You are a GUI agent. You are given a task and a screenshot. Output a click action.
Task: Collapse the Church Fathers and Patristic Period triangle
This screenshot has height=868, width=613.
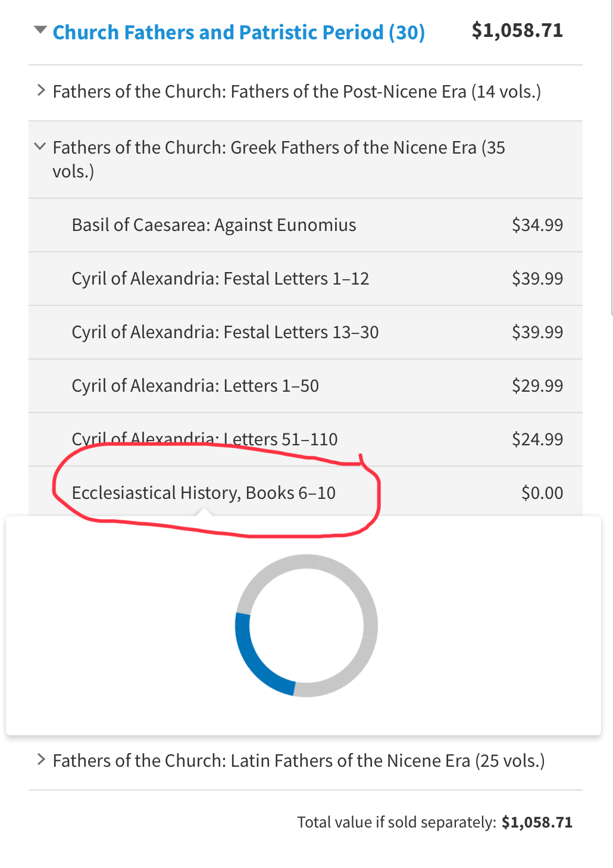[40, 30]
